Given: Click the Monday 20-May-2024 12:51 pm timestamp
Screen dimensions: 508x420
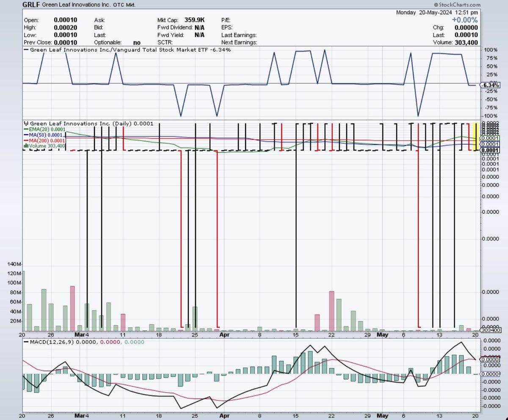Looking at the screenshot, I should click(437, 12).
